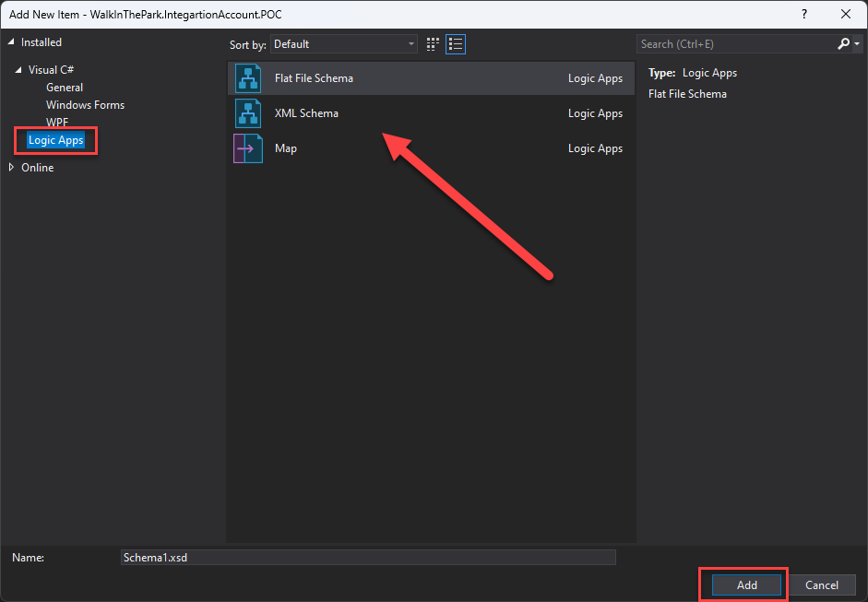Collapse the Visual C# node
Screen dimensions: 868x602
pyautogui.click(x=18, y=70)
